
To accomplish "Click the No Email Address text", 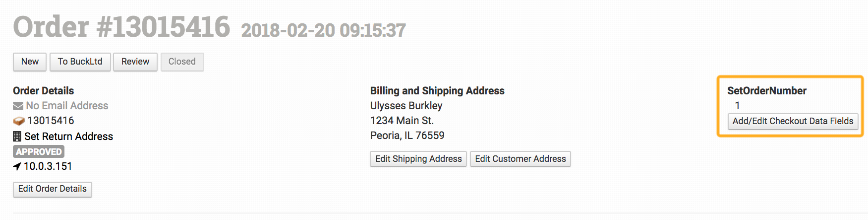I will tap(67, 106).
